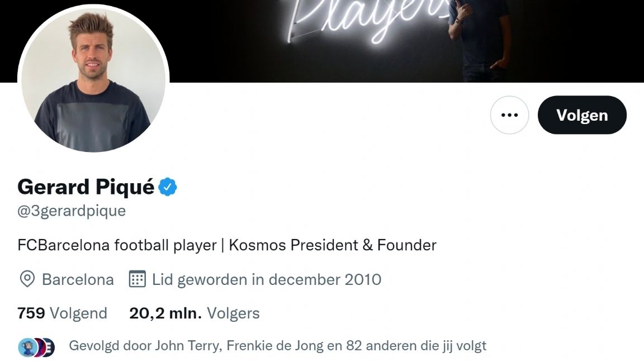Click the Barcelona location text

[x=78, y=279]
